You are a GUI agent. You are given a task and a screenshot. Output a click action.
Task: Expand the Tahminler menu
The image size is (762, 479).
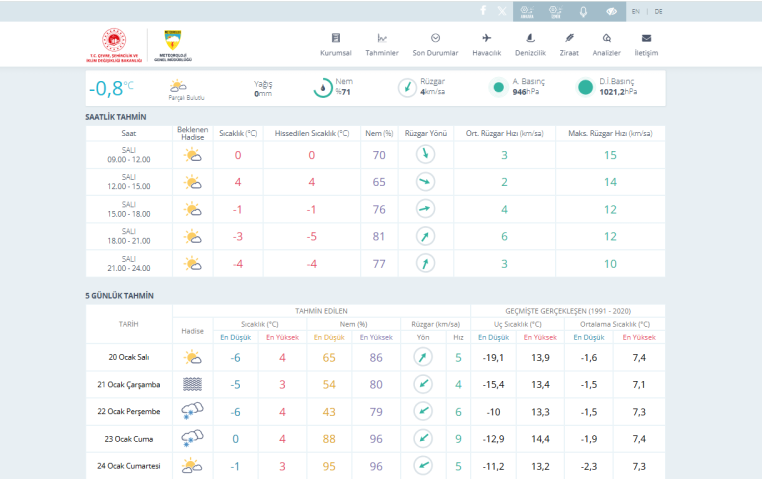tap(382, 44)
